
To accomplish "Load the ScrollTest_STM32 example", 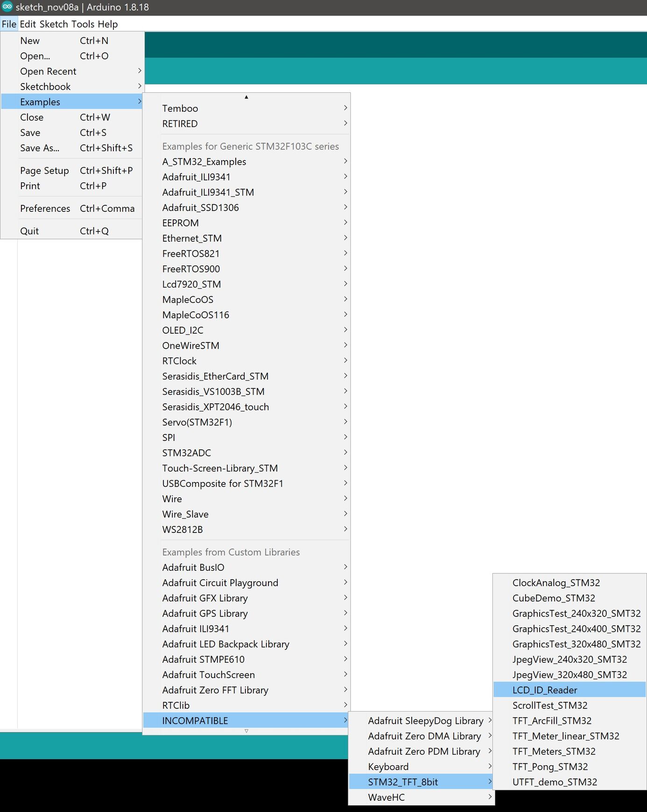I will point(570,706).
